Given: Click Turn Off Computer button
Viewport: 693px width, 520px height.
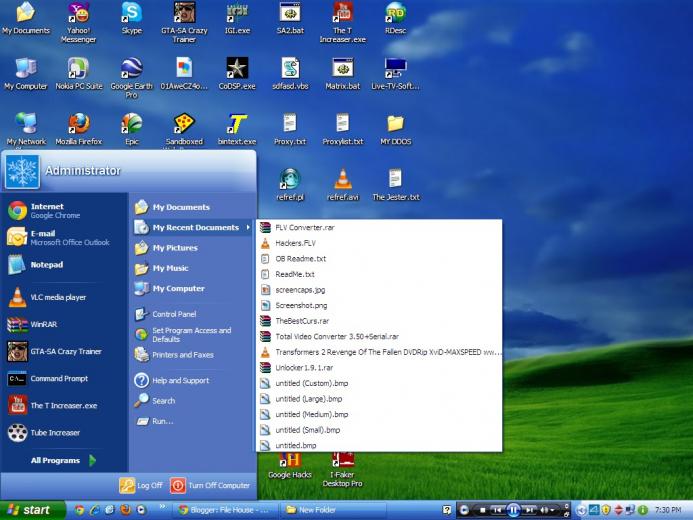Looking at the screenshot, I should (210, 486).
